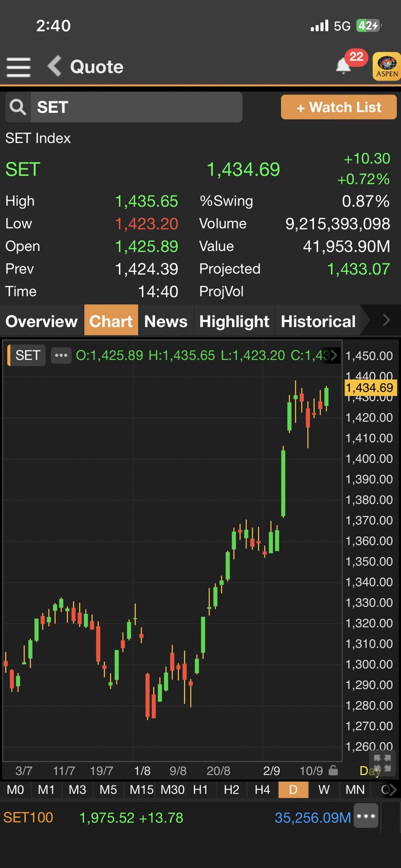Tap the signal strength bars

319,25
